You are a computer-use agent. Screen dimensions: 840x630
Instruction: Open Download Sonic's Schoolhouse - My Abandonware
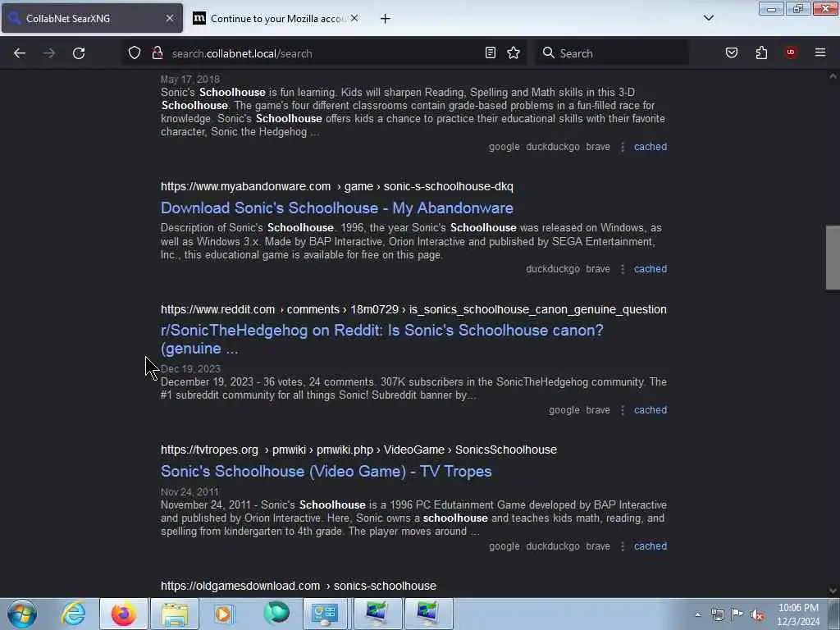(337, 208)
